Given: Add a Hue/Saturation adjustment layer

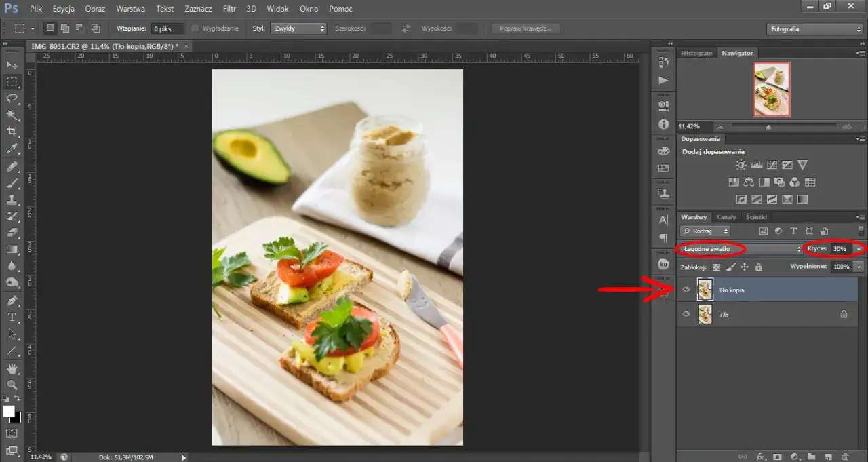Looking at the screenshot, I should [734, 182].
